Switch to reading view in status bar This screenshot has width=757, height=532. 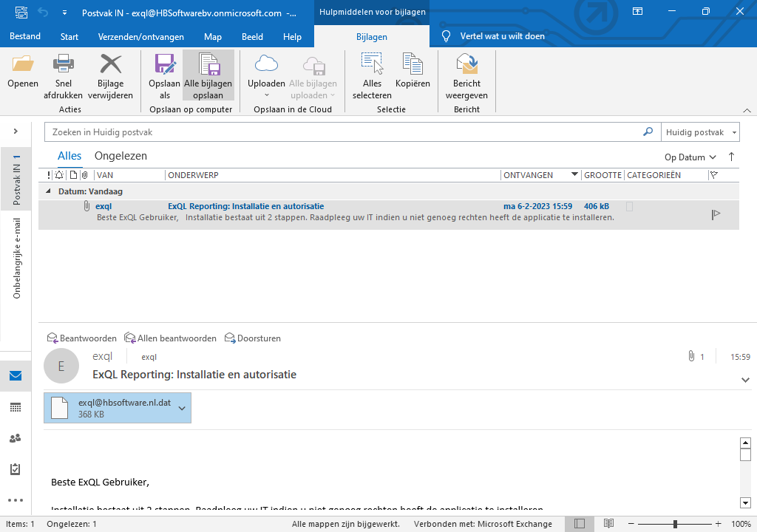(x=608, y=524)
